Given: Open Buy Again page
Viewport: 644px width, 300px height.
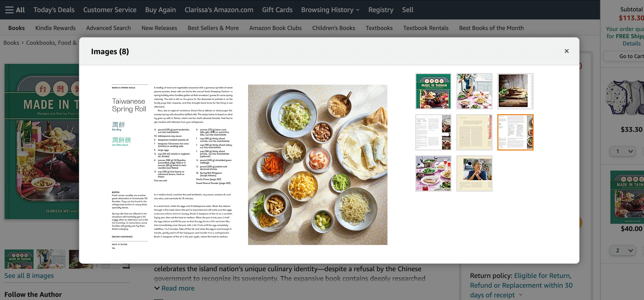Looking at the screenshot, I should tap(160, 10).
